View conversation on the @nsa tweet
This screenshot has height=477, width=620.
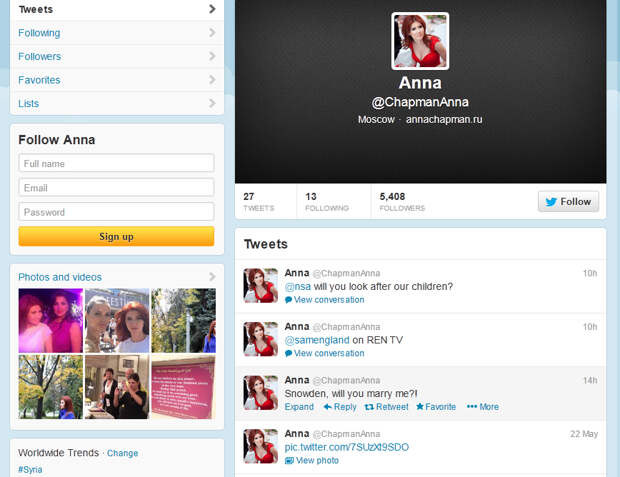[x=329, y=300]
